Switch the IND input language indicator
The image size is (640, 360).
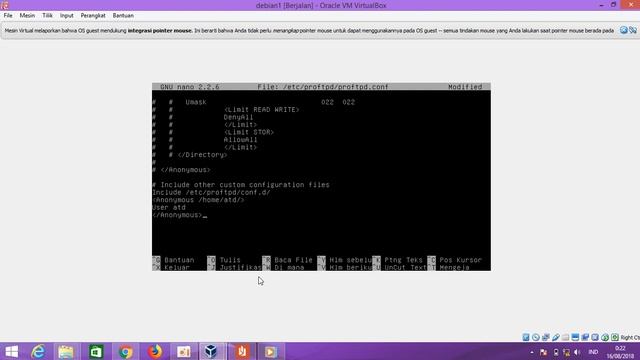pos(593,352)
